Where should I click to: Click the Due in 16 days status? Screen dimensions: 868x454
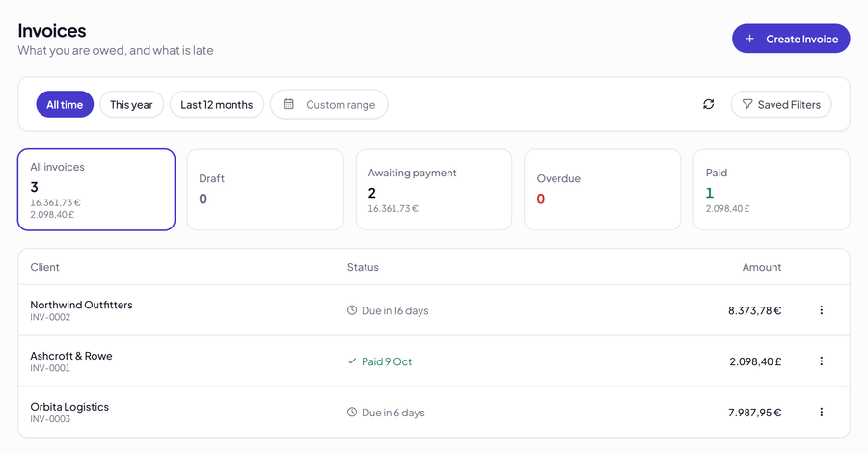[388, 310]
